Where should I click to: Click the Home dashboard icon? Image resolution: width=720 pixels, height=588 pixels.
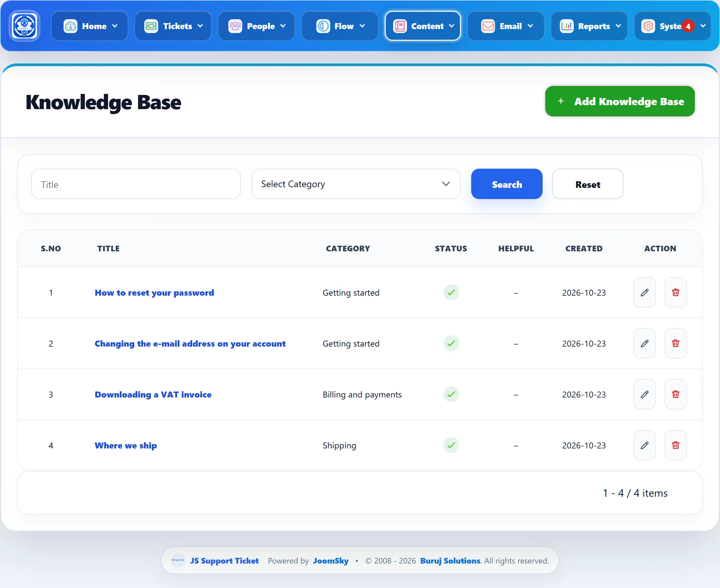pos(70,26)
